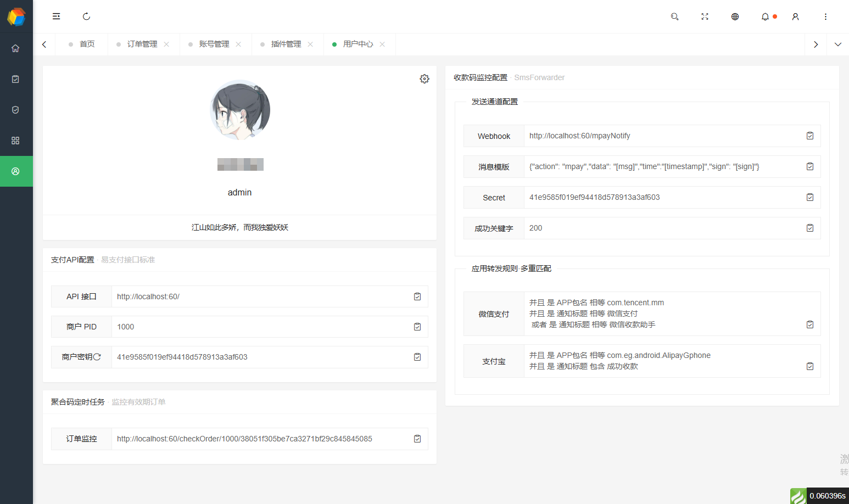
Task: Click the refresh page icon
Action: point(86,16)
